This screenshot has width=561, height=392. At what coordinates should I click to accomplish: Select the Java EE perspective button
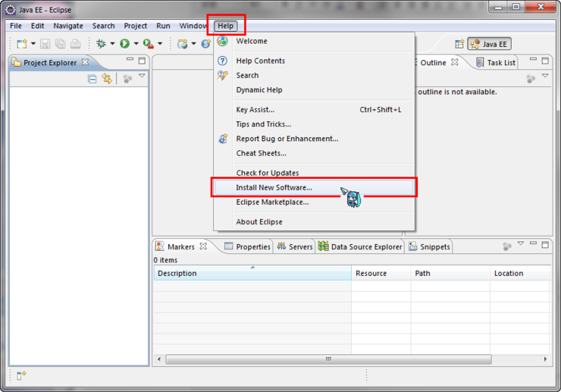[490, 44]
